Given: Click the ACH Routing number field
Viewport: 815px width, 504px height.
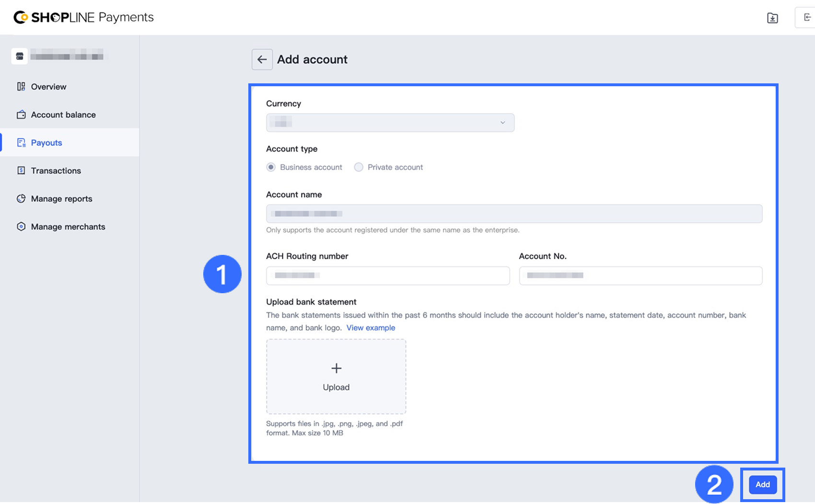Looking at the screenshot, I should [x=387, y=275].
